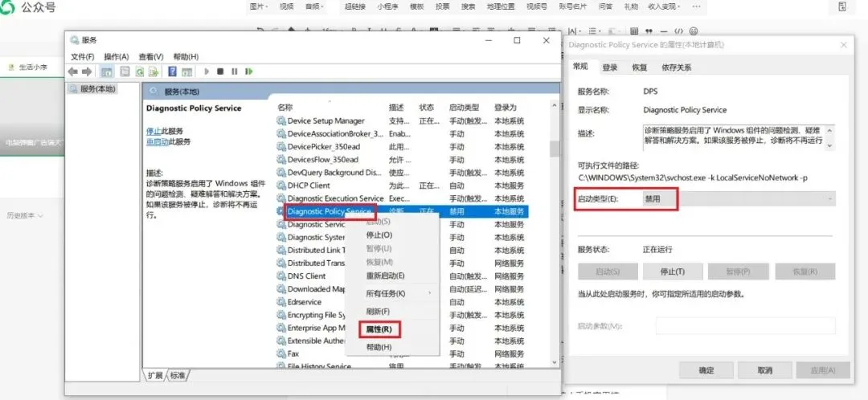Click the WeChat Official Account logo icon
The image size is (868, 400).
click(8, 7)
